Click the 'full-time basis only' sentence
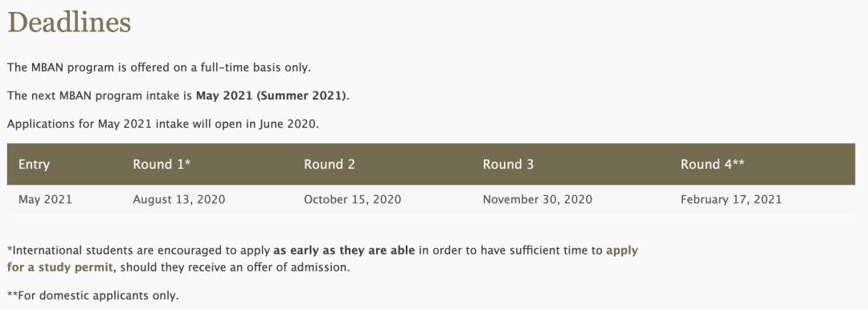868x310 pixels. [159, 68]
